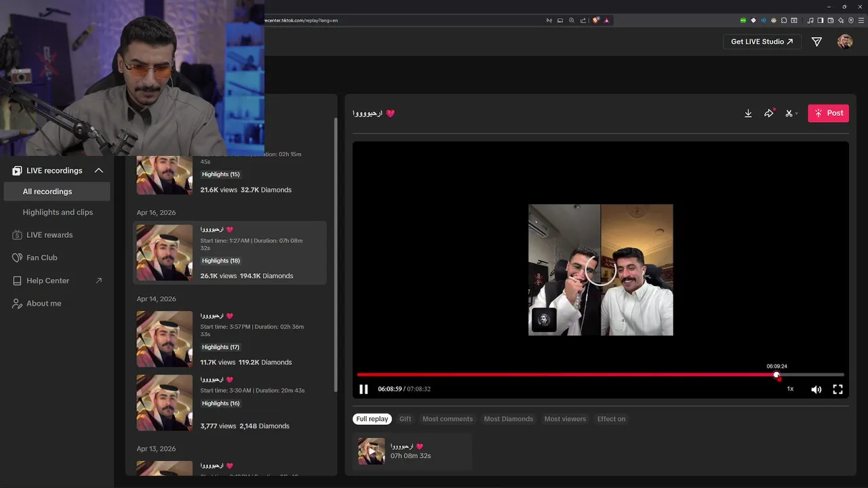This screenshot has height=488, width=868.
Task: Toggle the browser sidebar panel icon
Action: (821, 20)
